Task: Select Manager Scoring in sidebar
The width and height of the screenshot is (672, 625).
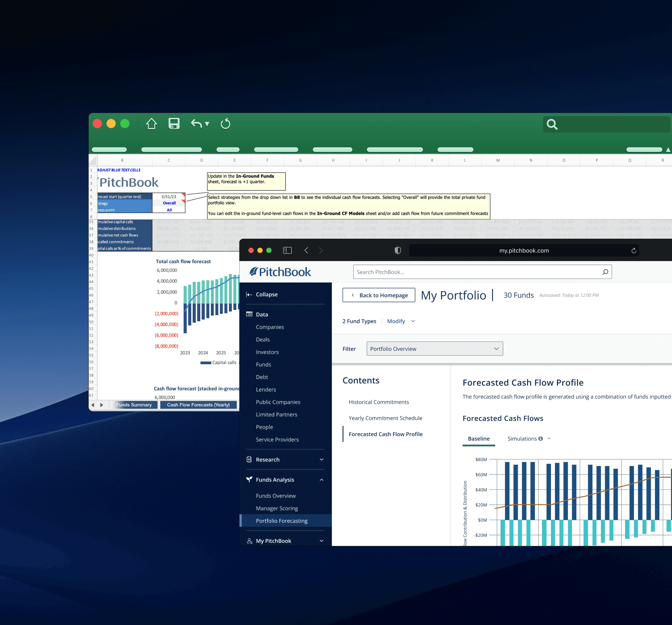Action: (x=277, y=508)
